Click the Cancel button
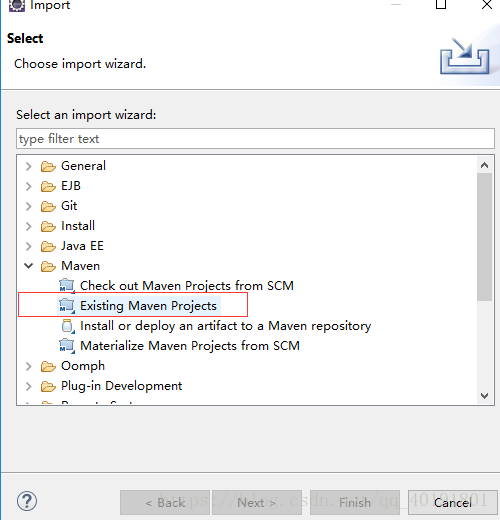 coord(453,502)
